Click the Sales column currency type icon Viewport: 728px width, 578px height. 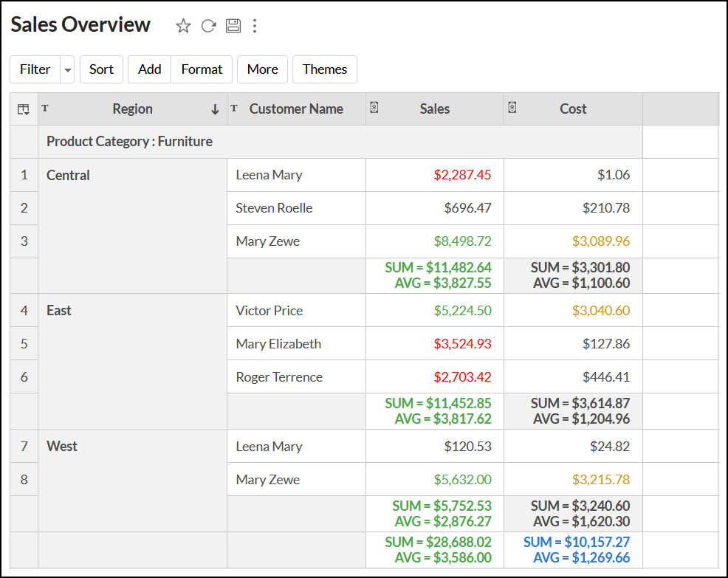374,108
